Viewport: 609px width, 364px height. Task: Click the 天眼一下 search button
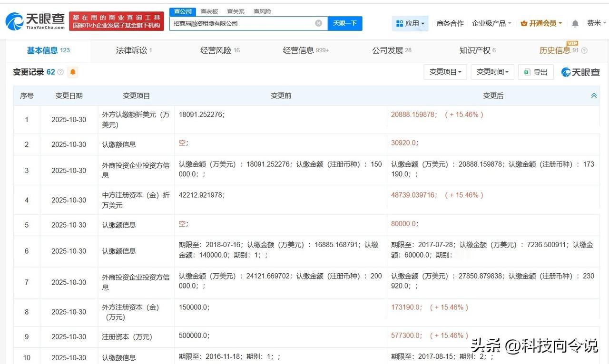pos(345,23)
